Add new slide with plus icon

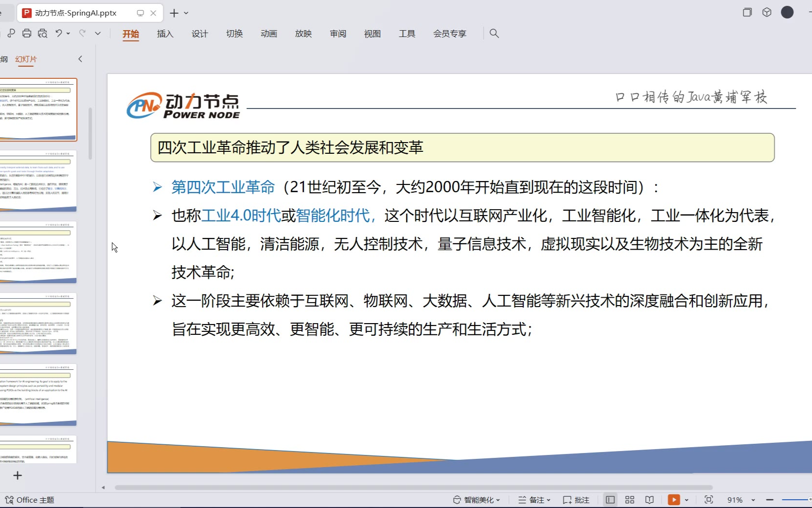(x=18, y=475)
